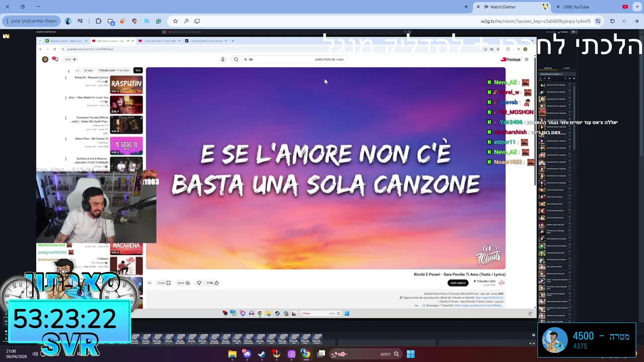Screen dimensions: 644x362
Task: Open Chrome from the taskbar
Action: point(305,354)
